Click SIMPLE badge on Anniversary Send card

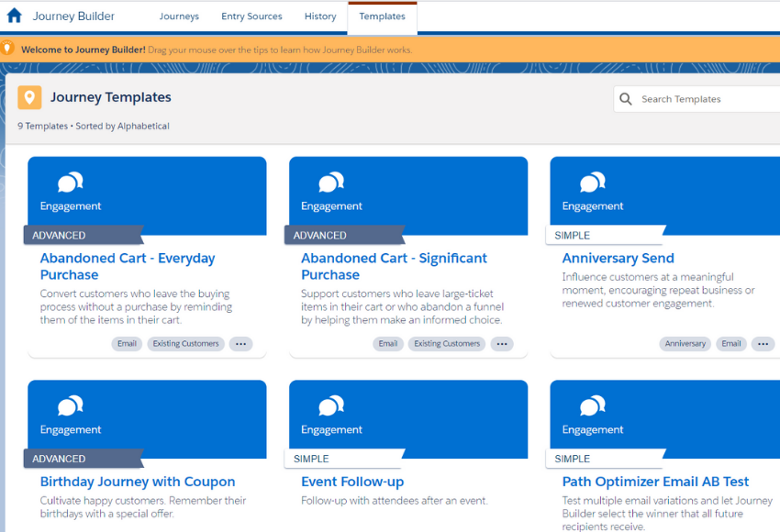pyautogui.click(x=606, y=235)
